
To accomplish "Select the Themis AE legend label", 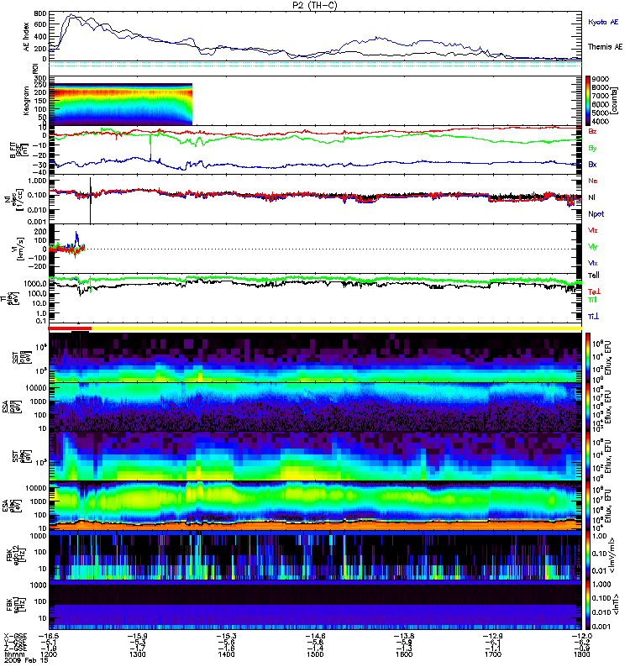I will point(605,47).
